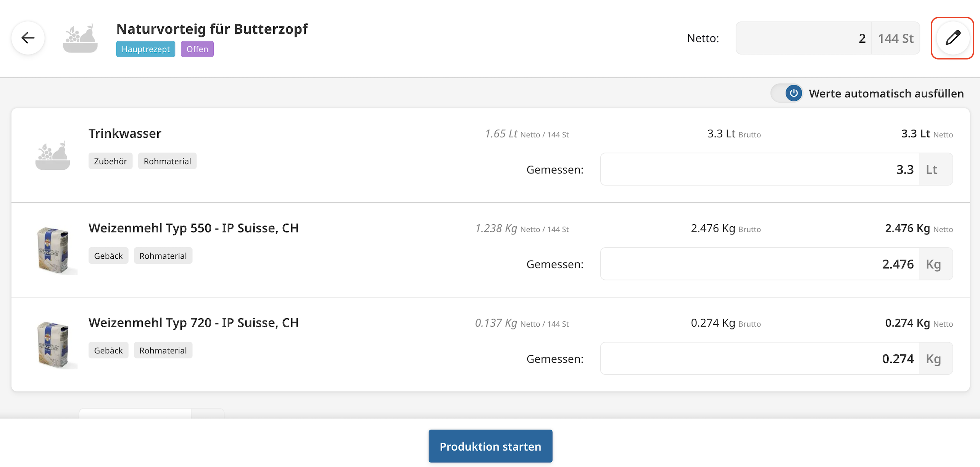The width and height of the screenshot is (980, 467).
Task: Click 'Gebäck' tag under Weizenmehl Typ 550
Action: 108,256
